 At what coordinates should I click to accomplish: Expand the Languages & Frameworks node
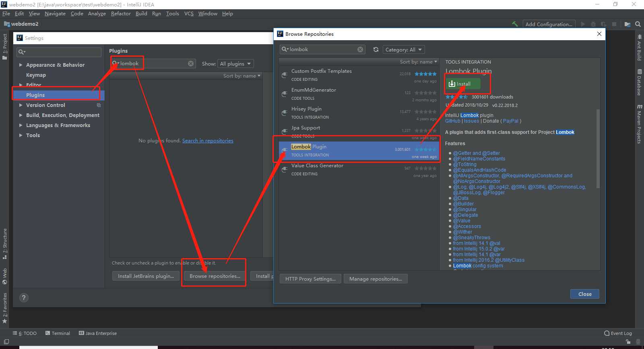21,125
